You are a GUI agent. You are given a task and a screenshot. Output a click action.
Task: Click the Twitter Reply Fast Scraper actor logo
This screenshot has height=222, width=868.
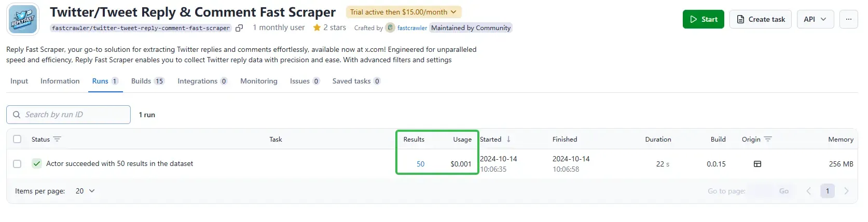point(23,20)
